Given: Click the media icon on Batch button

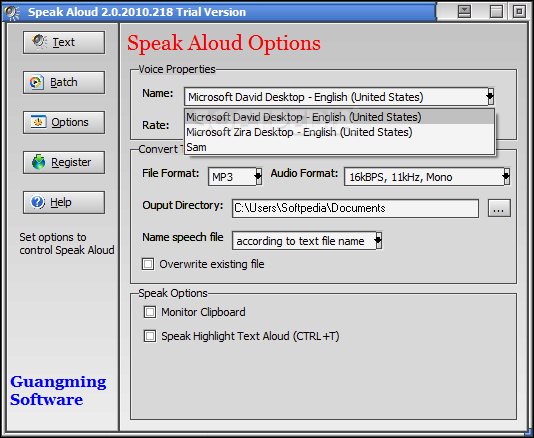Looking at the screenshot, I should pos(36,82).
